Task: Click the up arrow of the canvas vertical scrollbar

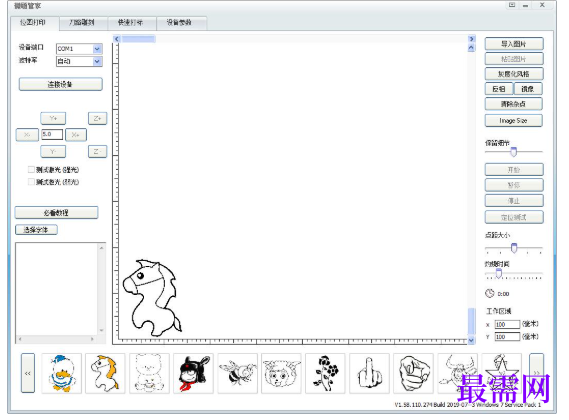Action: [x=471, y=48]
